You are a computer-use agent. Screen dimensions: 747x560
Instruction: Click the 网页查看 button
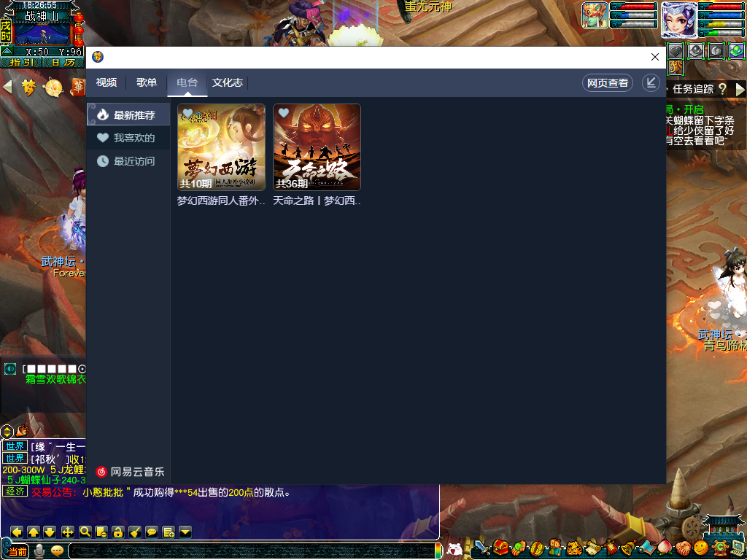(x=608, y=83)
